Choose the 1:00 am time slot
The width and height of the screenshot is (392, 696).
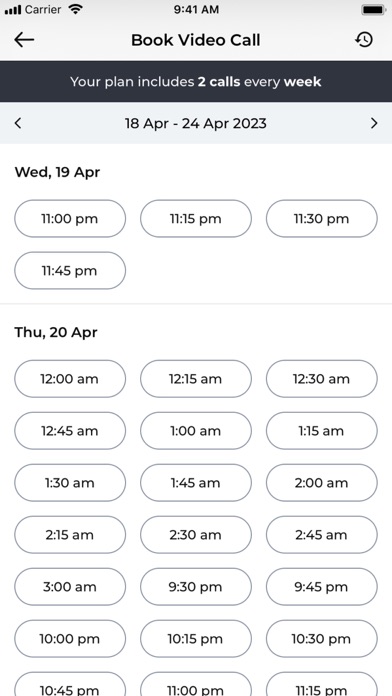196,431
